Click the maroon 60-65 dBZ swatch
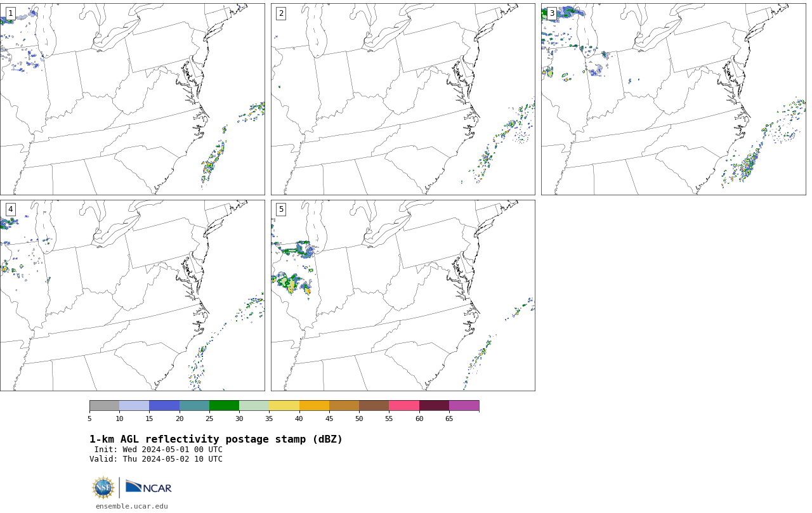 point(434,406)
